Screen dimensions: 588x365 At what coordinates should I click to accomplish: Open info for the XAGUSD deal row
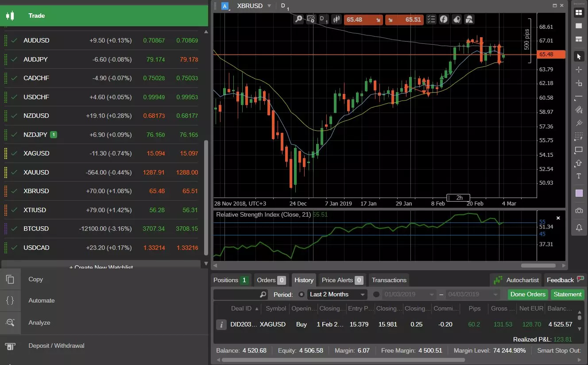(x=221, y=325)
